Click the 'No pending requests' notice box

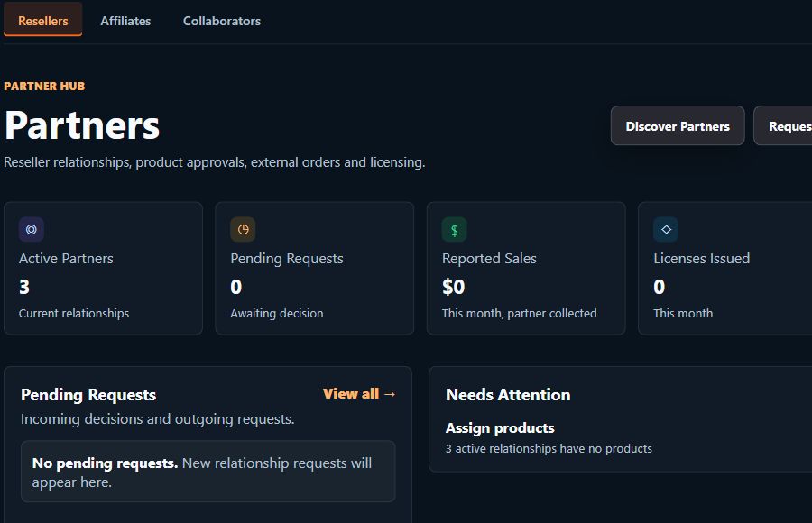pos(208,472)
